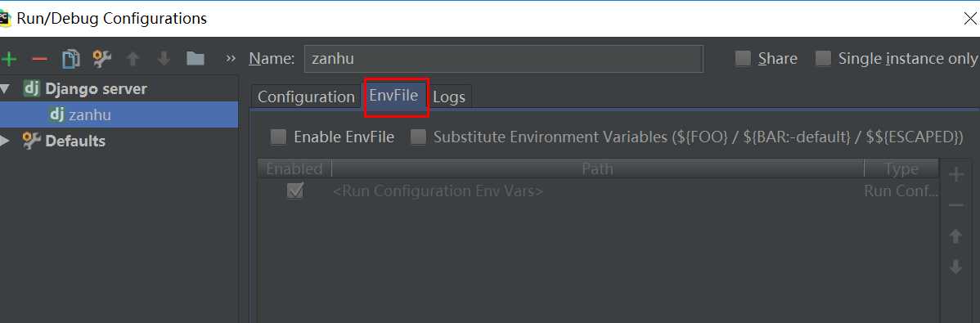Click the Name field containing zanhu
Viewport: 980px width, 323px height.
[x=504, y=59]
